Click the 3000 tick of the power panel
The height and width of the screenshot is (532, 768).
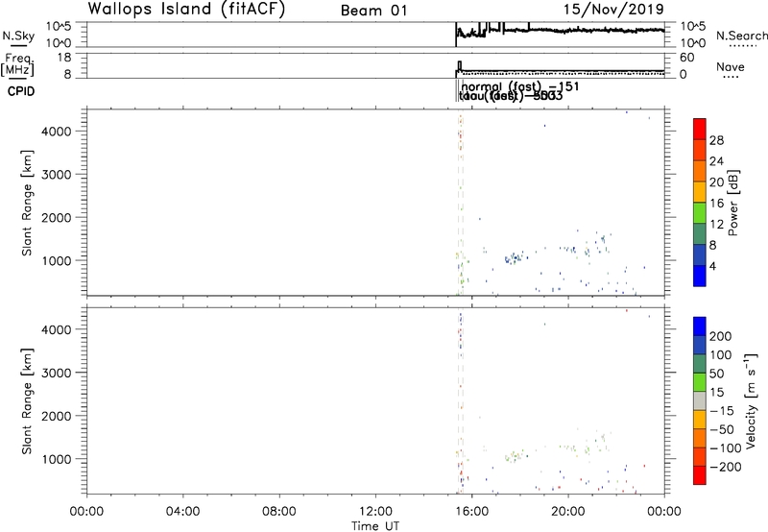(57, 175)
